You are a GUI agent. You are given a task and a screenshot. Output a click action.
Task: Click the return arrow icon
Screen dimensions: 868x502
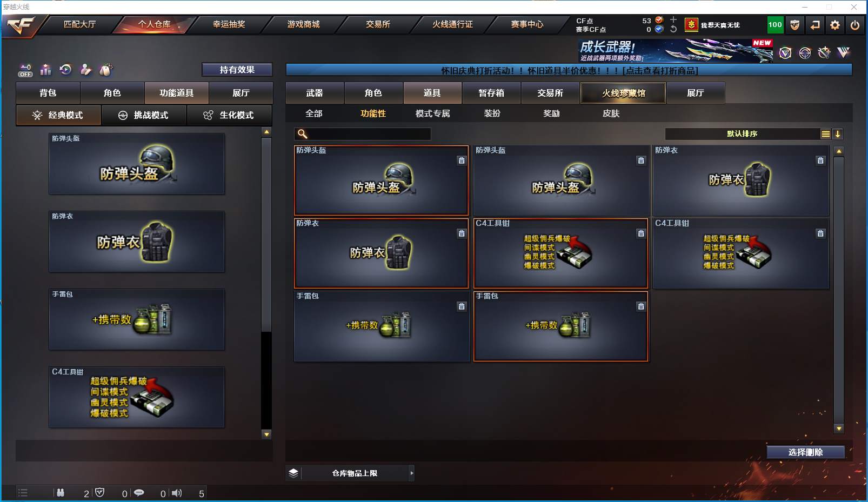pos(815,25)
